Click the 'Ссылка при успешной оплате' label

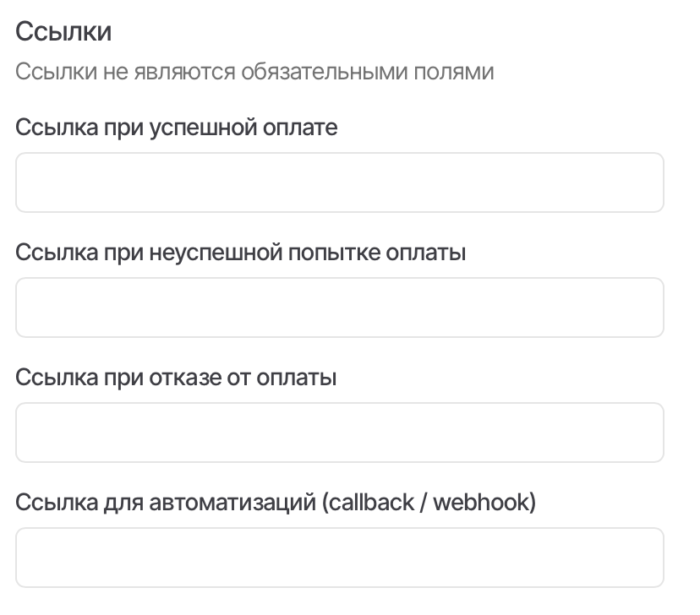pos(177,128)
